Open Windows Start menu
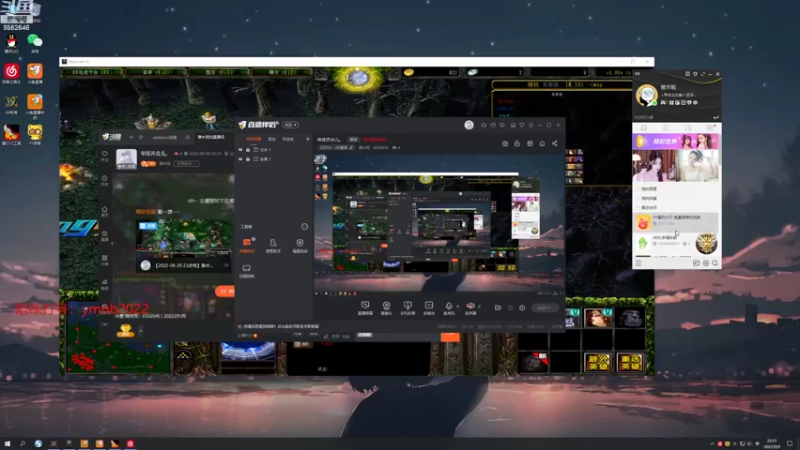Viewport: 800px width, 450px height. (7, 444)
